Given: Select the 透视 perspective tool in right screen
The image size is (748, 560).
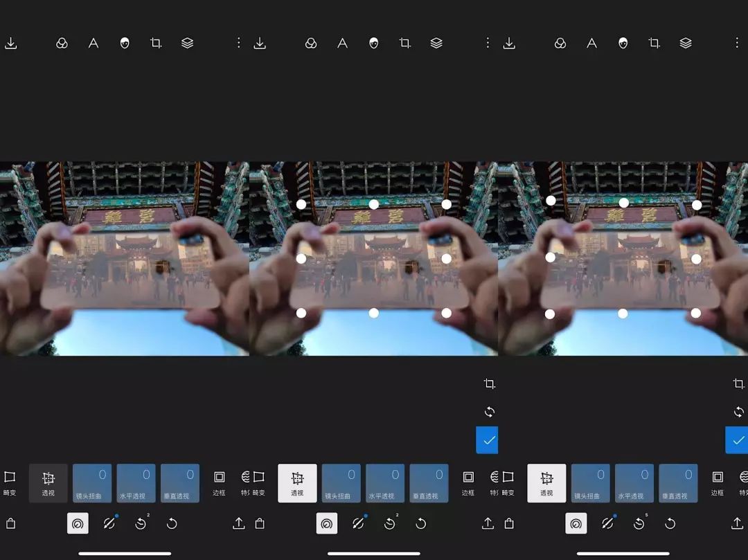Looking at the screenshot, I should point(546,483).
